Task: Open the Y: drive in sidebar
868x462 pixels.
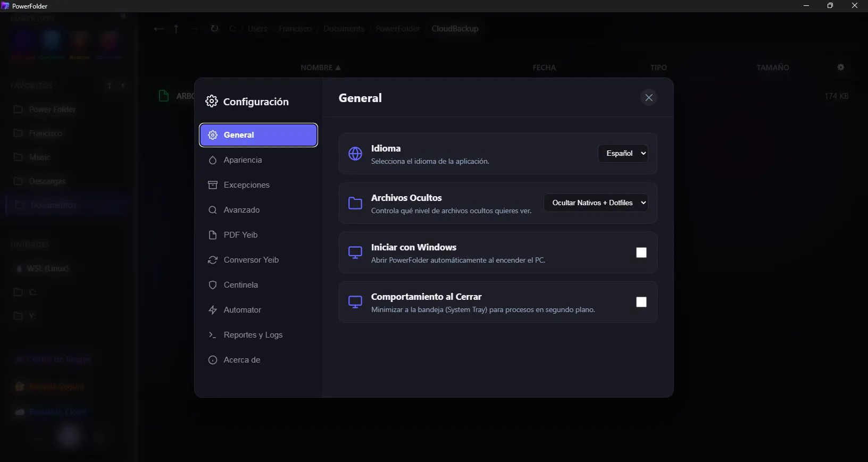Action: [x=66, y=316]
